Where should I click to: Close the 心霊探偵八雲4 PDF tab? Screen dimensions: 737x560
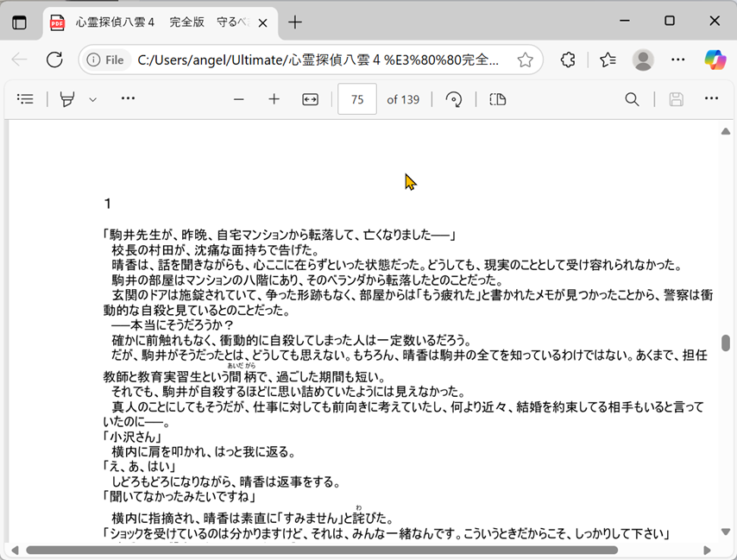pos(262,22)
